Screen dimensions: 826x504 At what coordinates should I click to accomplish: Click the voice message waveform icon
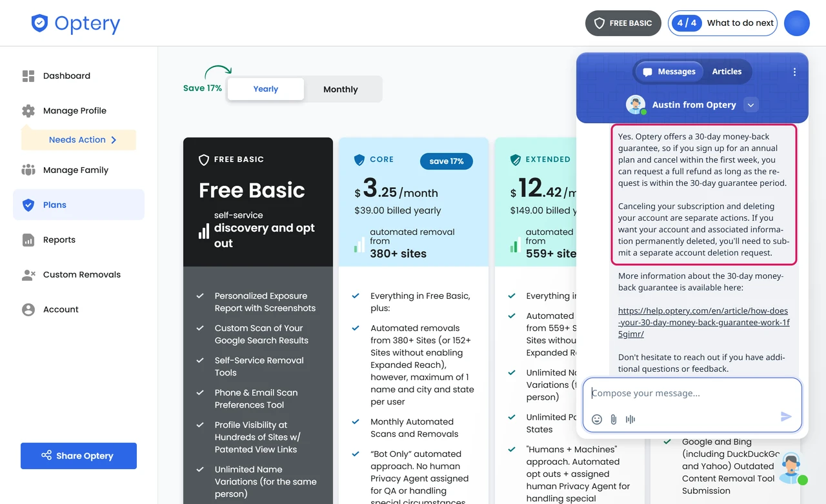coord(630,419)
